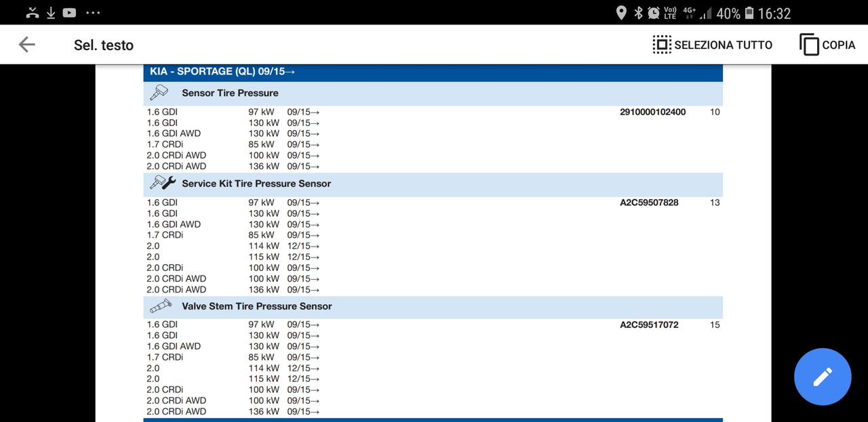Tap the Valve Stem sensor icon
Viewport: 868px width, 422px height.
[161, 306]
